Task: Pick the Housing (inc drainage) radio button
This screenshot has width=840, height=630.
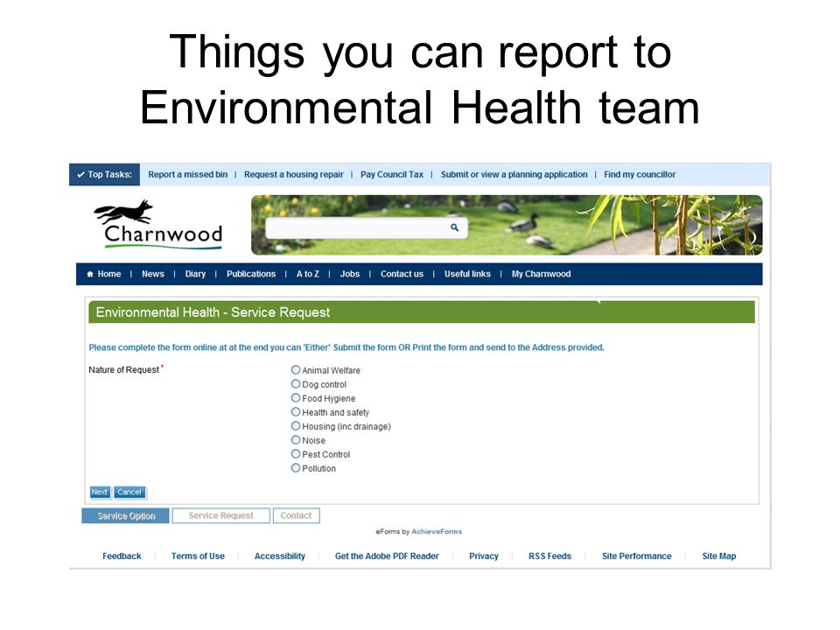Action: pyautogui.click(x=296, y=425)
